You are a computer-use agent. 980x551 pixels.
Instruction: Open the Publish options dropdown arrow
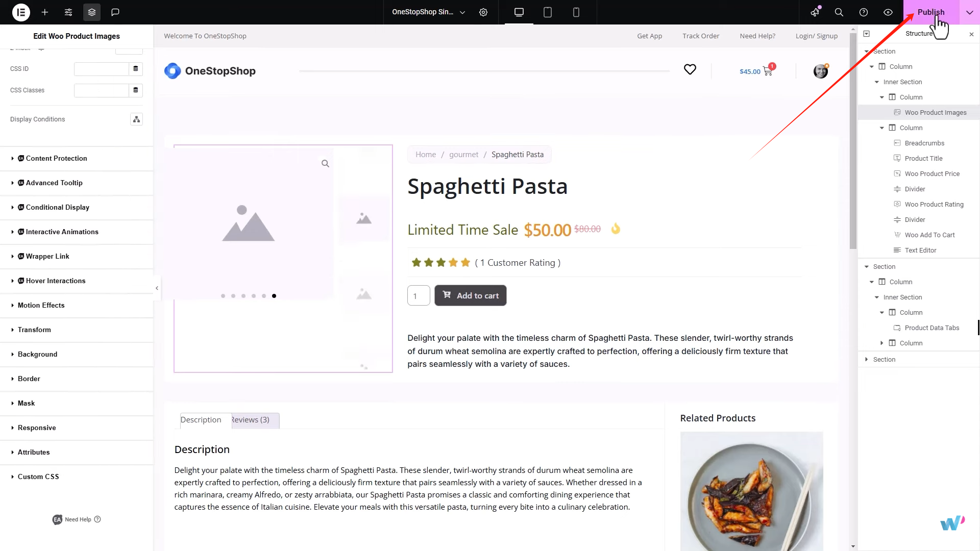969,12
